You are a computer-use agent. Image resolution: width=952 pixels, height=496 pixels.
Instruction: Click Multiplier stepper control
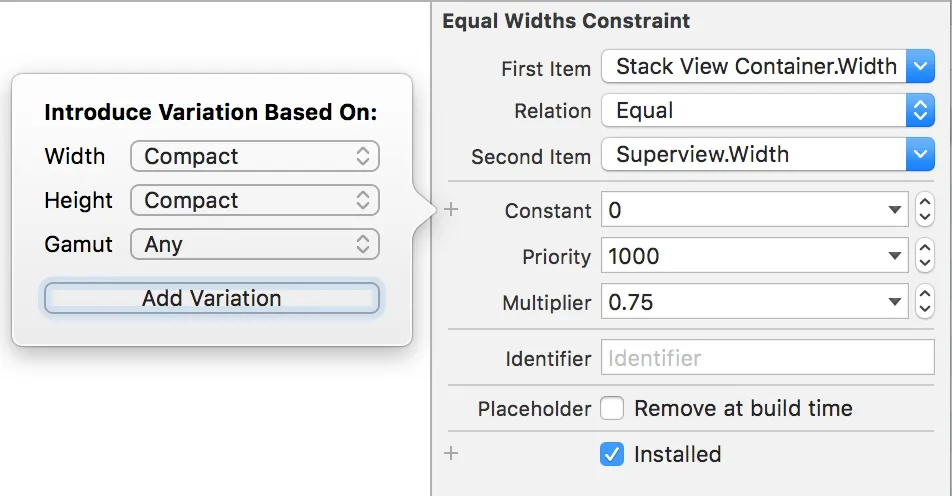click(925, 301)
